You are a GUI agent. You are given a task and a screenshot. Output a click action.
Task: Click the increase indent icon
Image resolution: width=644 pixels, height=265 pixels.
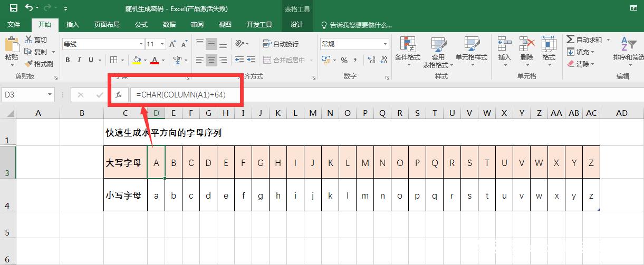pos(251,60)
